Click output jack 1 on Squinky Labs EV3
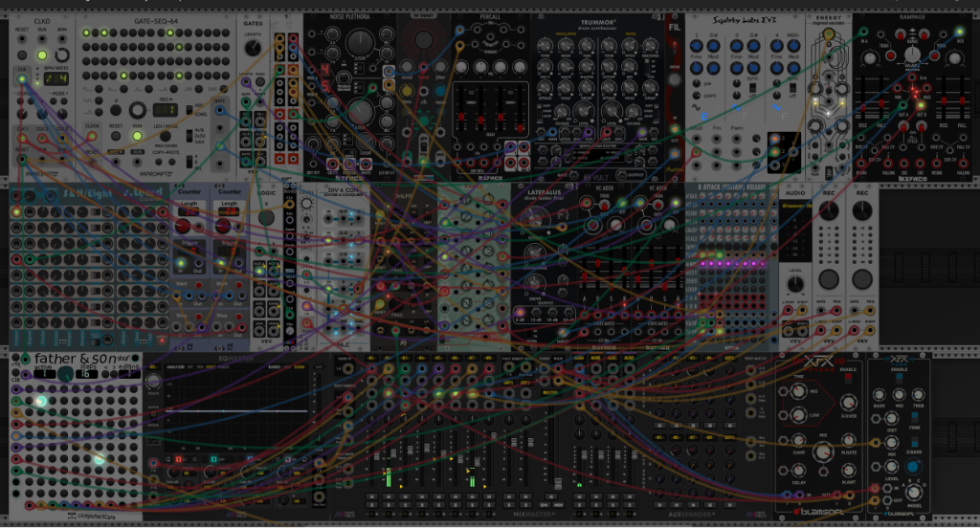 774,139
